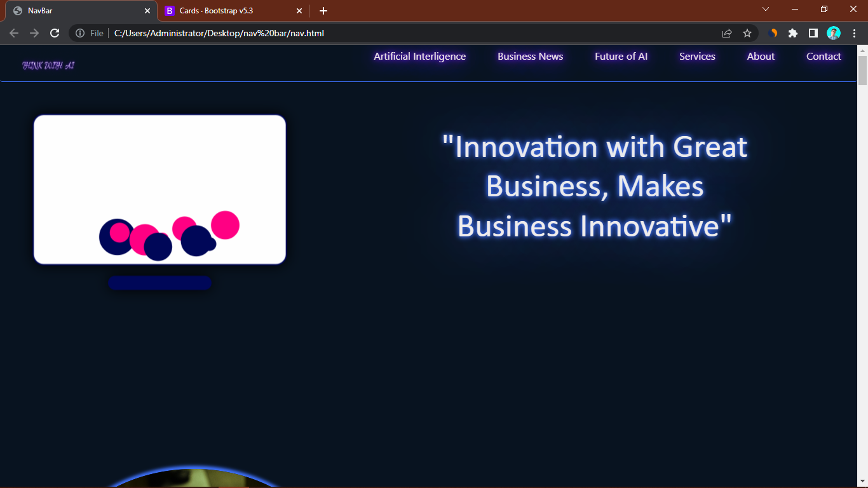Image resolution: width=868 pixels, height=488 pixels.
Task: Click the browser Forward arrow
Action: (x=34, y=33)
